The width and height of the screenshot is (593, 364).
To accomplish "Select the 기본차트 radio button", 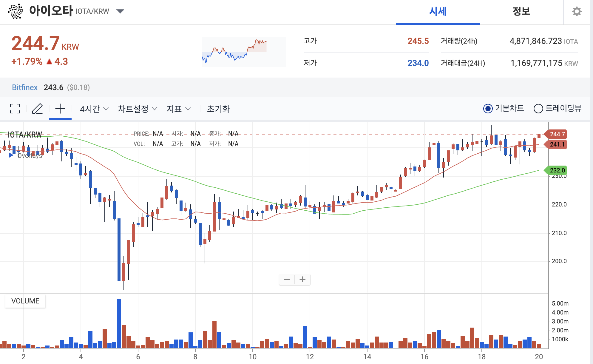I will tap(488, 109).
